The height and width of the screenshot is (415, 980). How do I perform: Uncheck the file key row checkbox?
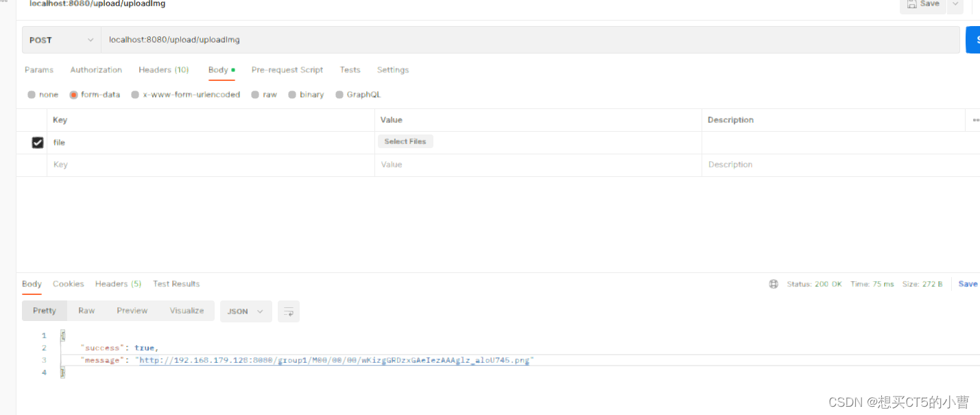click(x=38, y=142)
